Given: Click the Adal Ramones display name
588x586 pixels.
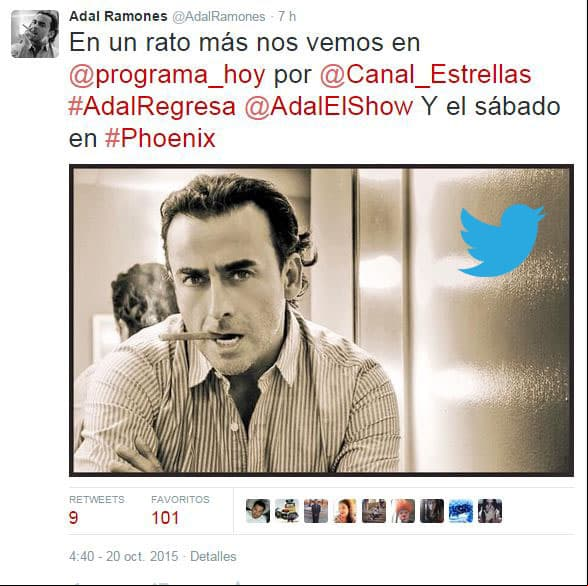Looking at the screenshot, I should pos(118,16).
